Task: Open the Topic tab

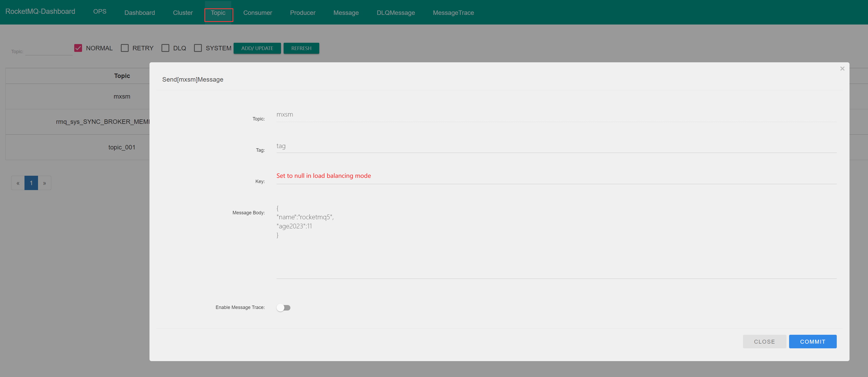Action: point(218,13)
